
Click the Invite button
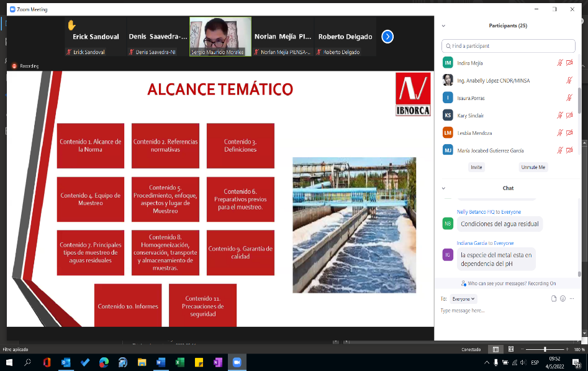[x=476, y=167]
